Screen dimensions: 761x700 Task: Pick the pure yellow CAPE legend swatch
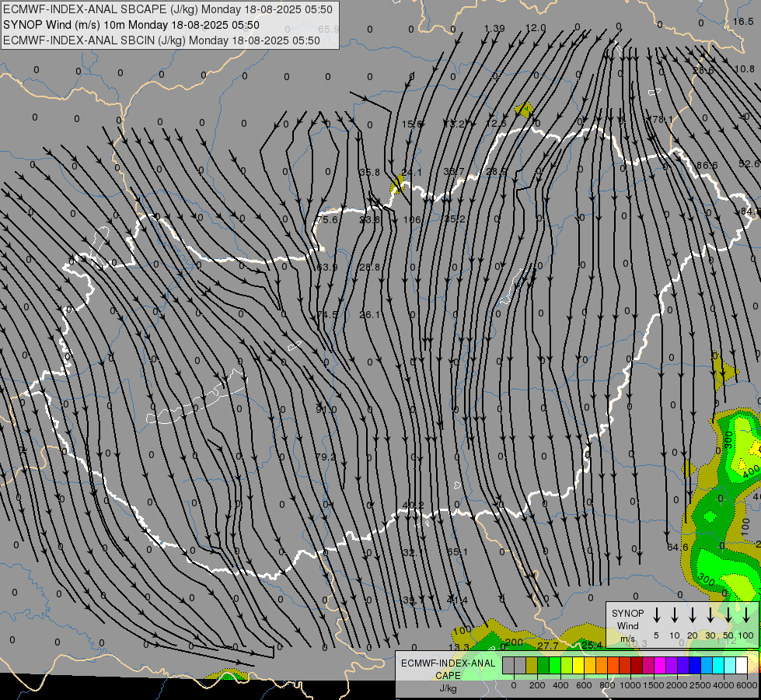(x=578, y=665)
